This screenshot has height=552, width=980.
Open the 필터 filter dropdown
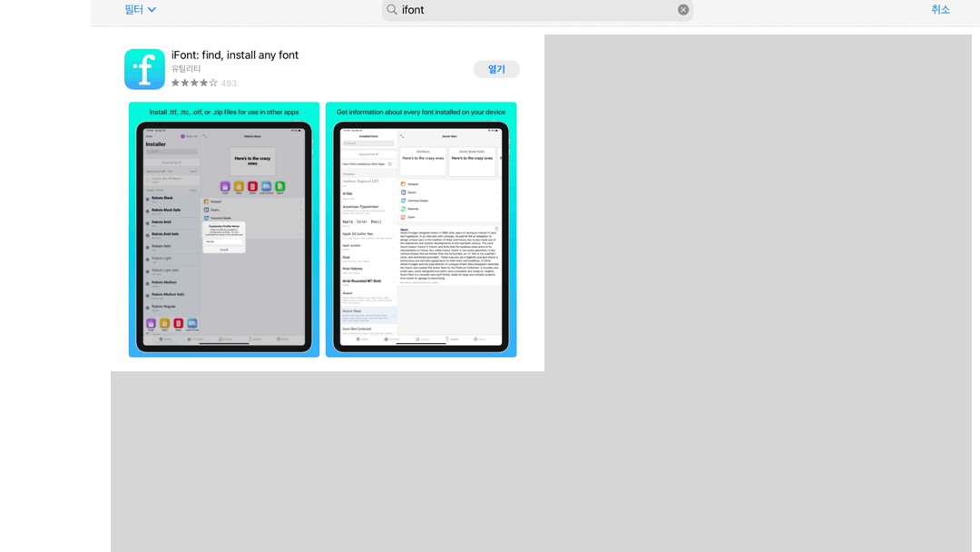[140, 9]
